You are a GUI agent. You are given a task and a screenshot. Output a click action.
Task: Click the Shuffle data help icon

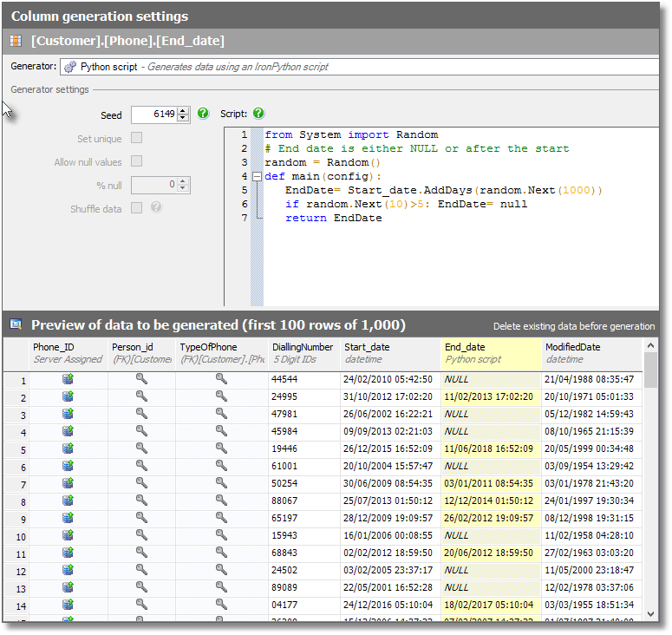click(x=156, y=207)
